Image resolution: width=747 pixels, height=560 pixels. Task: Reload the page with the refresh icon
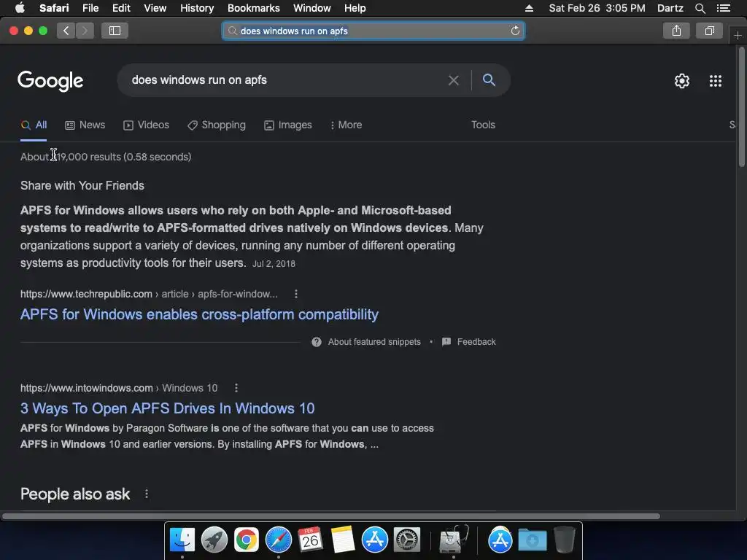point(515,31)
